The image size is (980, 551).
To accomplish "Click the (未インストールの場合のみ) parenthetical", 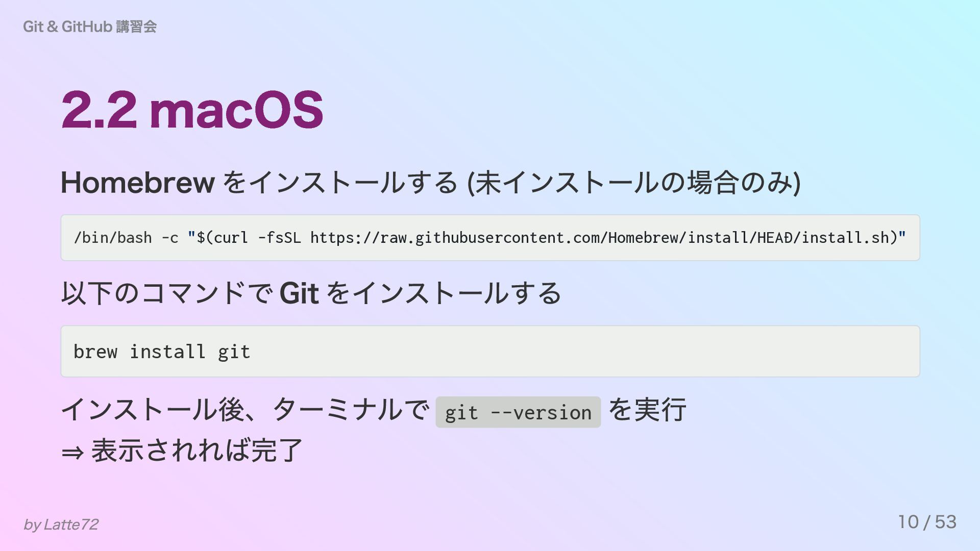I will 634,183.
